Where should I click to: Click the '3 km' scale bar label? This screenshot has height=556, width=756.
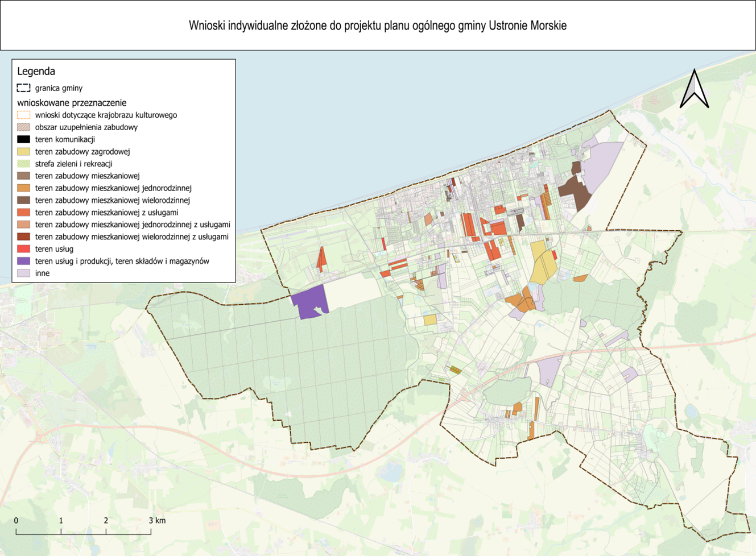(157, 521)
